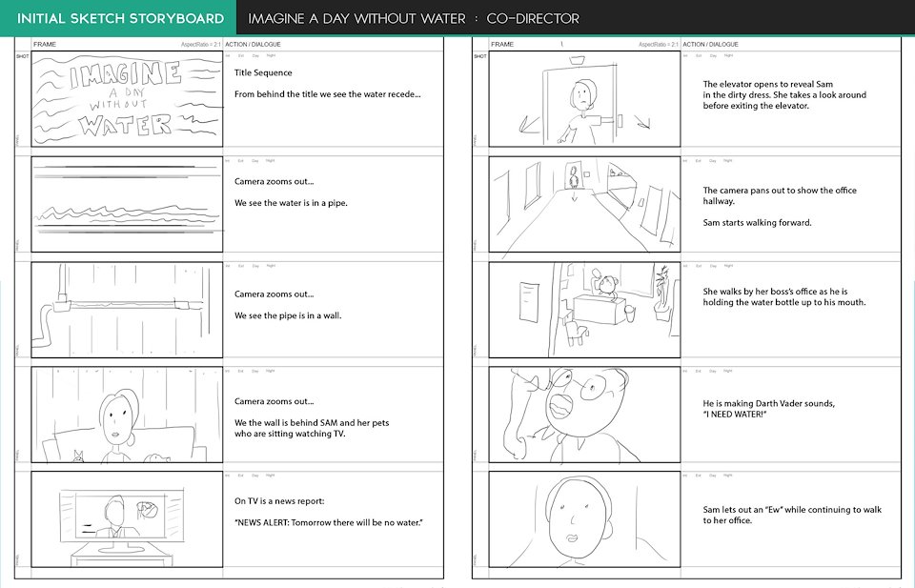Select the office hallway frame sketch
Viewport: 915px width, 588px height.
584,204
